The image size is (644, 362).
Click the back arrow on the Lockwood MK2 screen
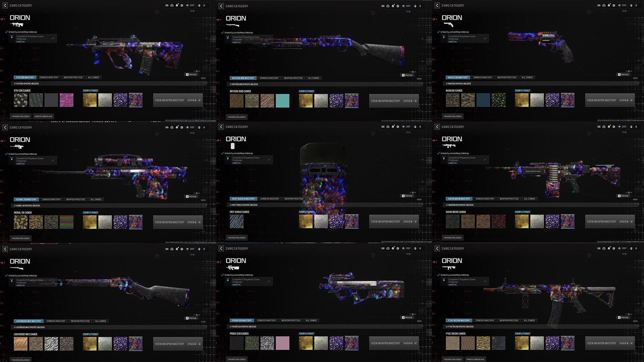click(x=5, y=249)
